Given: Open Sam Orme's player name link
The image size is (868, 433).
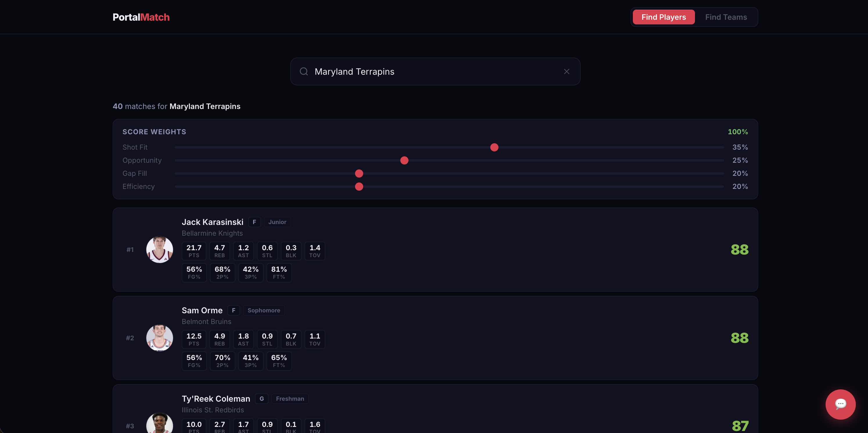Looking at the screenshot, I should coord(202,310).
